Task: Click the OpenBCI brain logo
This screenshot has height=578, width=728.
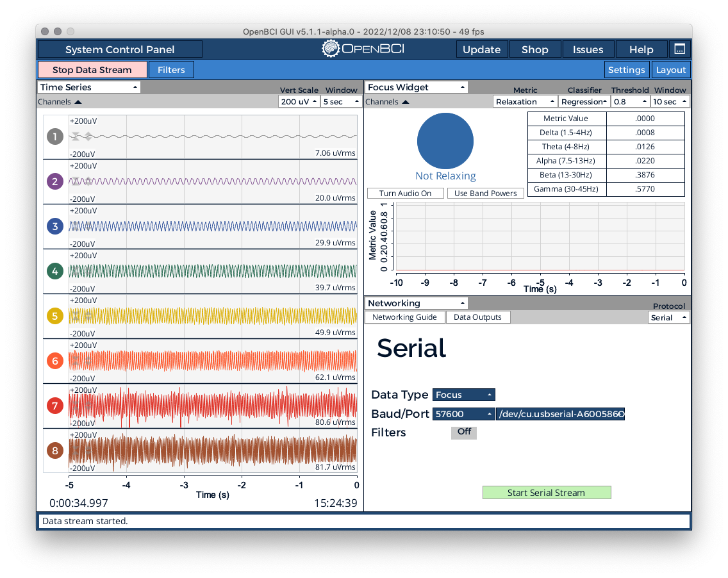Action: coord(331,49)
